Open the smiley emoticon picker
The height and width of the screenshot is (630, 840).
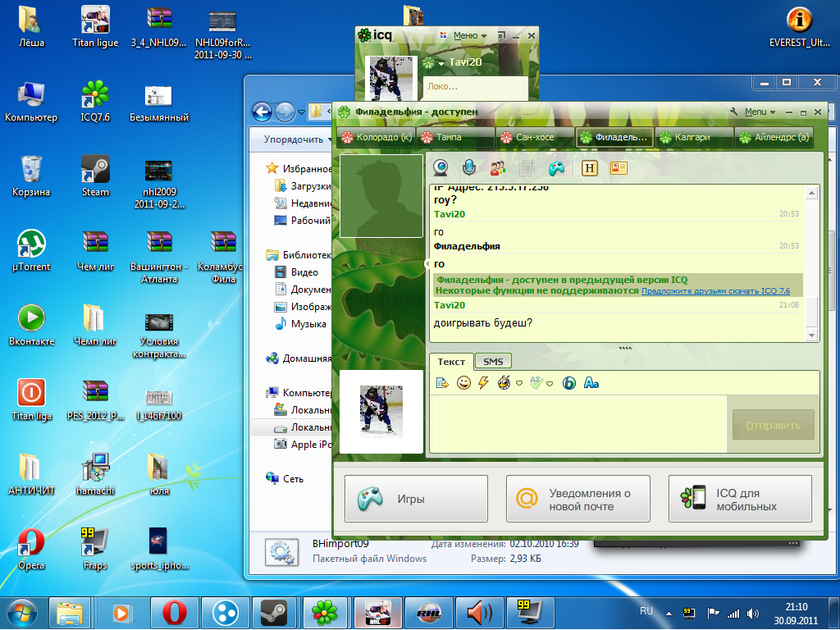pos(463,383)
